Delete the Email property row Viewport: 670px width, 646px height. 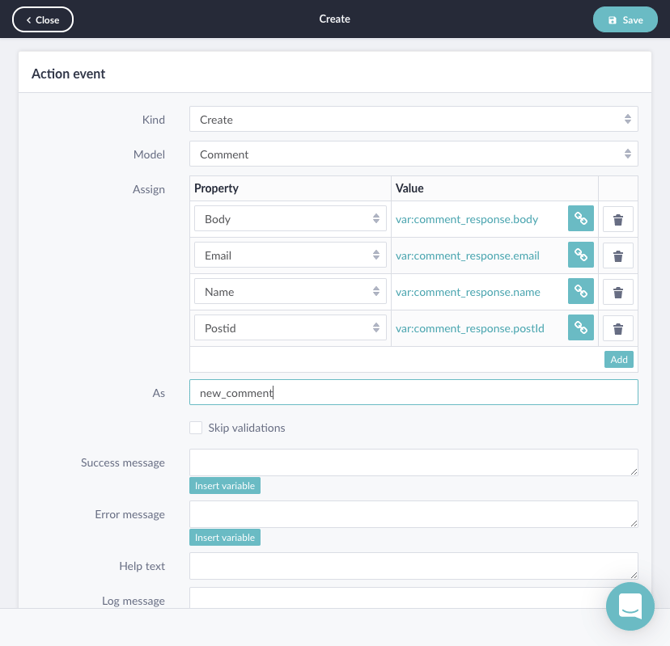618,255
